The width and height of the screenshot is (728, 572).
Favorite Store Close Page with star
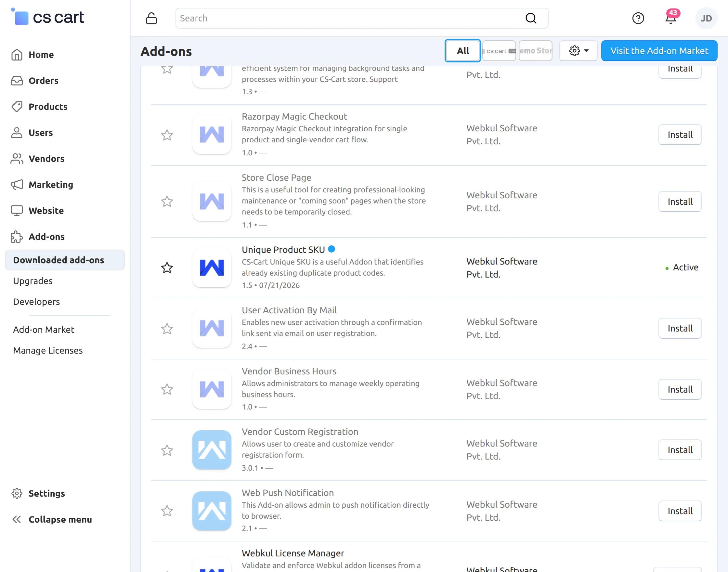[x=167, y=201]
